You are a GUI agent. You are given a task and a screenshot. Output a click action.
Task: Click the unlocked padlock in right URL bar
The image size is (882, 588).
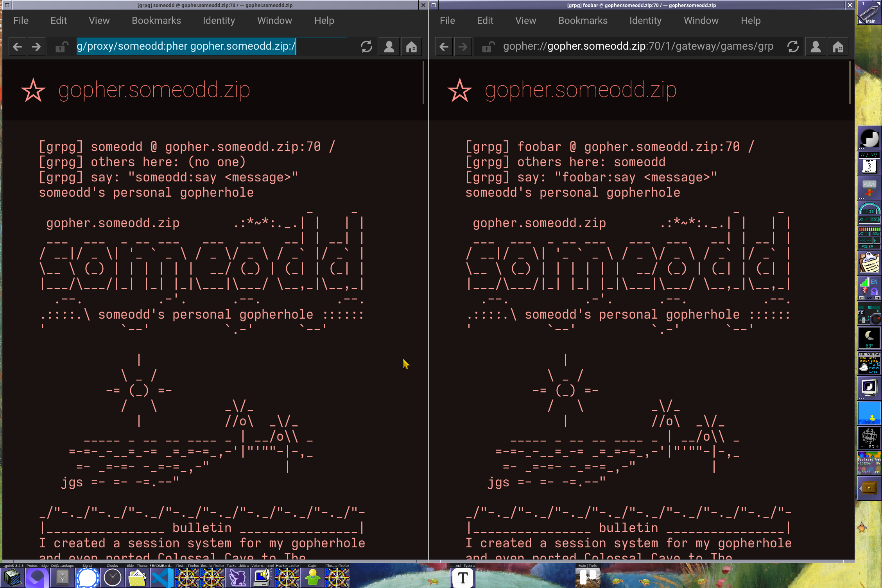point(488,47)
